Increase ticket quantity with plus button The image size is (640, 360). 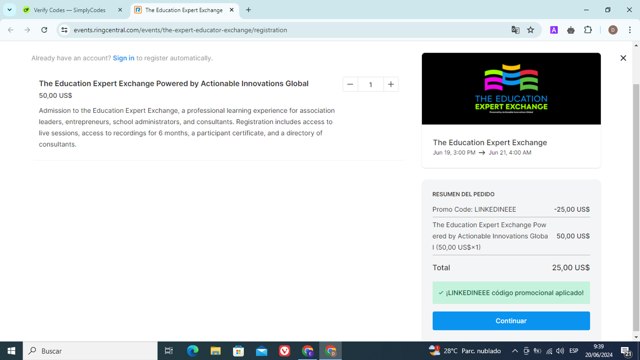391,84
